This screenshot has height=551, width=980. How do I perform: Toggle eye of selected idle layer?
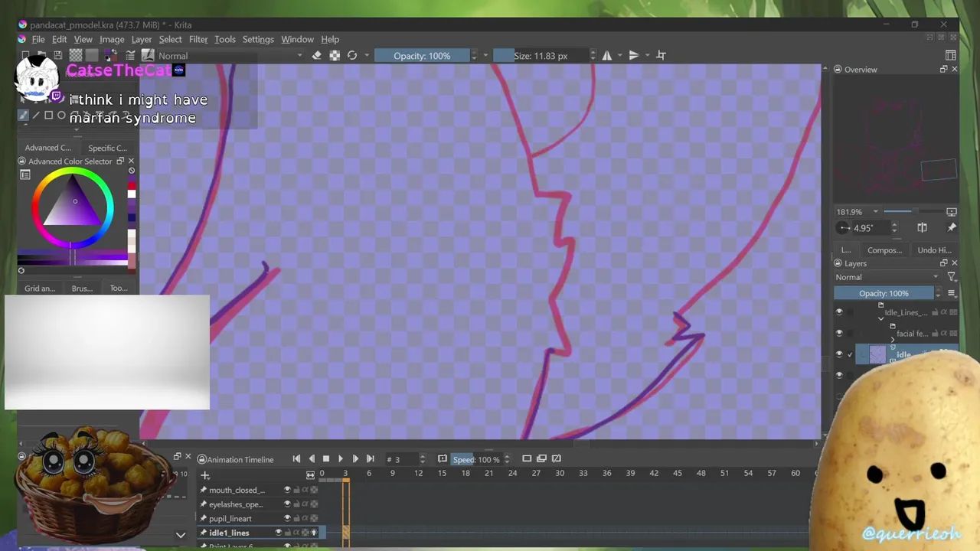click(839, 354)
